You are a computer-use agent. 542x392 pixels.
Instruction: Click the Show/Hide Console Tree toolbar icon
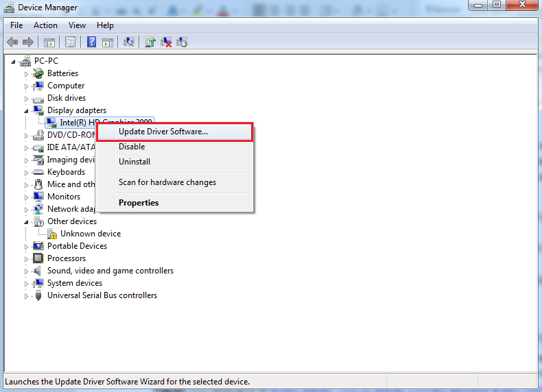(49, 42)
